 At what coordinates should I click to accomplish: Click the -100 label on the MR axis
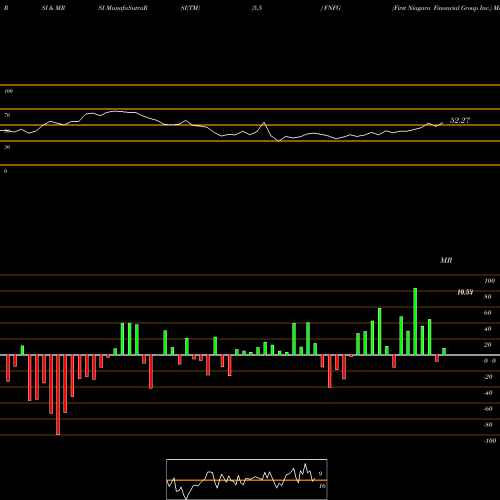490,441
